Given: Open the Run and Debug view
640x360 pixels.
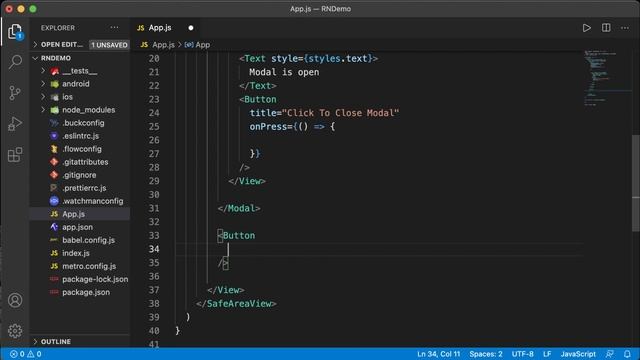Looking at the screenshot, I should pyautogui.click(x=15, y=124).
